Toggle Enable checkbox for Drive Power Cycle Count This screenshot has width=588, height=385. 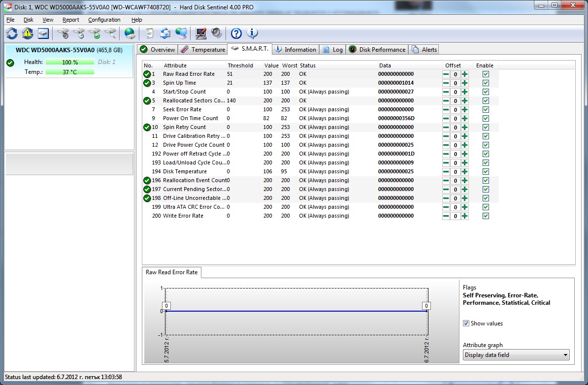point(486,145)
